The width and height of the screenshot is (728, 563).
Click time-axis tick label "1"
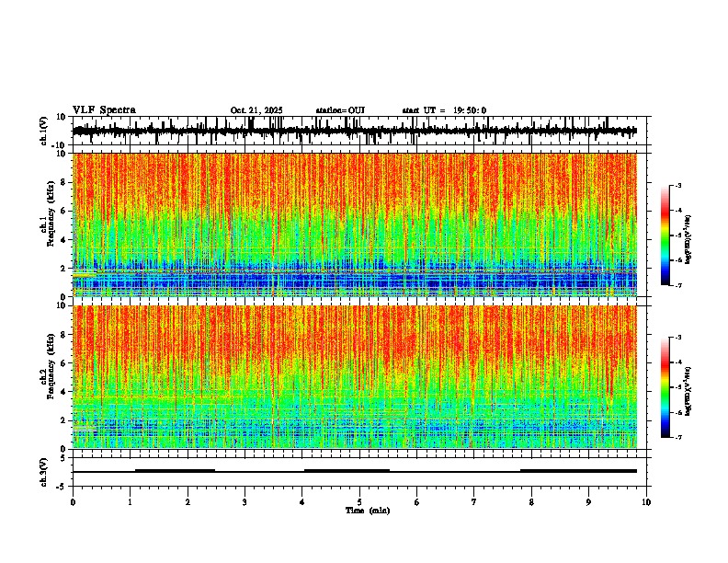coord(130,502)
